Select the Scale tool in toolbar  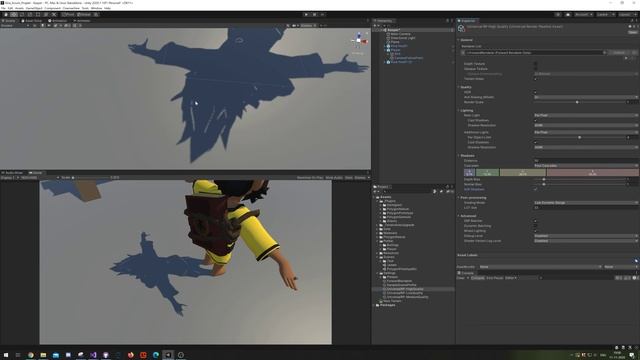coord(30,14)
